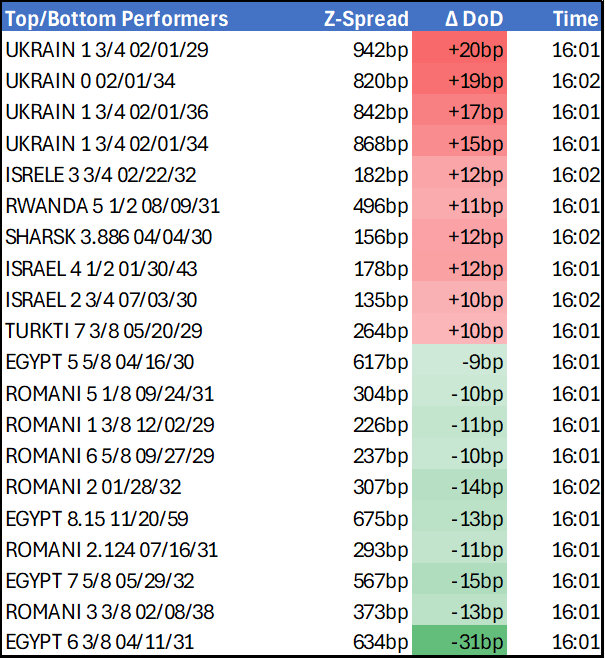
Task: Click the Top/Bottom Performers column header
Action: tap(117, 19)
